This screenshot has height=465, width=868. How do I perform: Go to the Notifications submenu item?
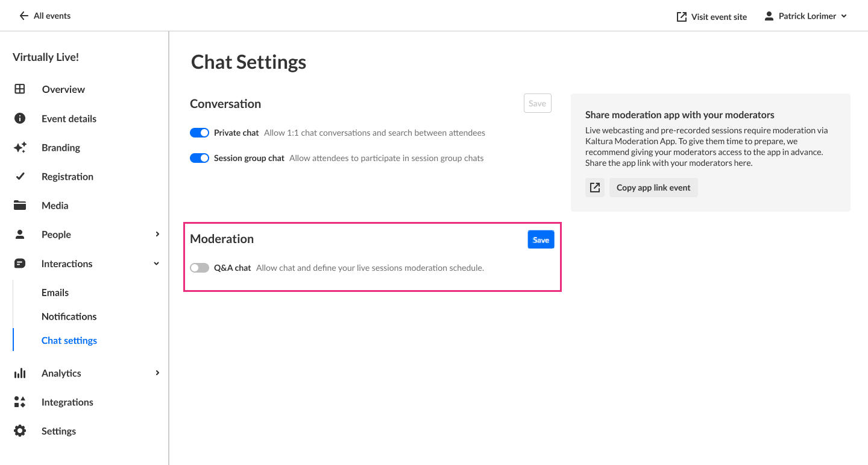coord(69,317)
